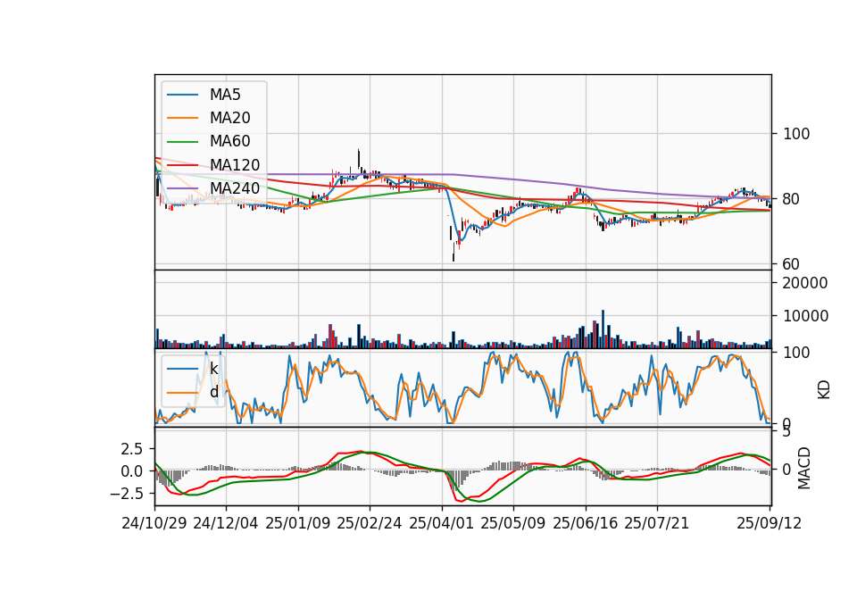Screen dimensions: 857x616
Task: Click the 25/09/12 date axis label
Action: (769, 523)
